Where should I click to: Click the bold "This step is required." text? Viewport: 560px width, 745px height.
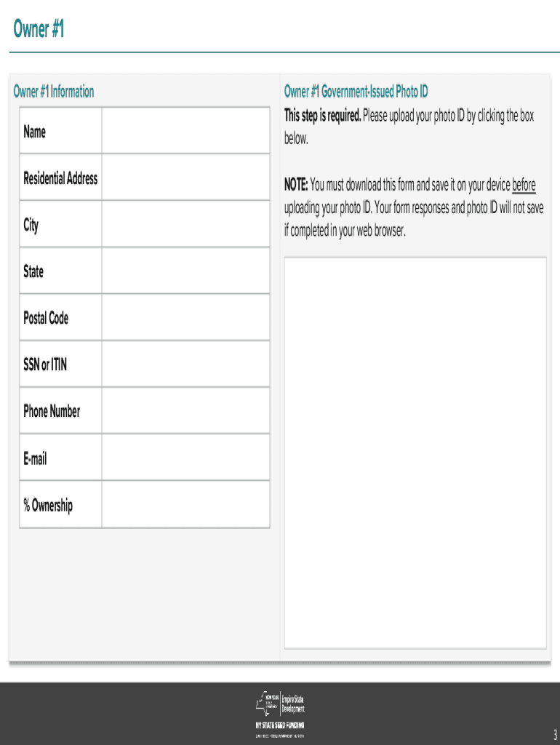(322, 116)
